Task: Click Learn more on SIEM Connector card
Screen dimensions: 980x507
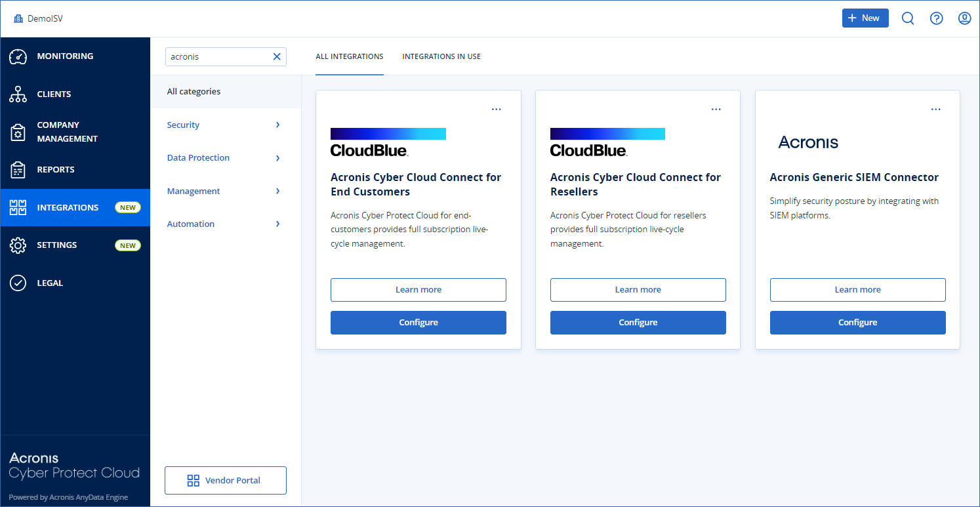Action: [x=858, y=290]
